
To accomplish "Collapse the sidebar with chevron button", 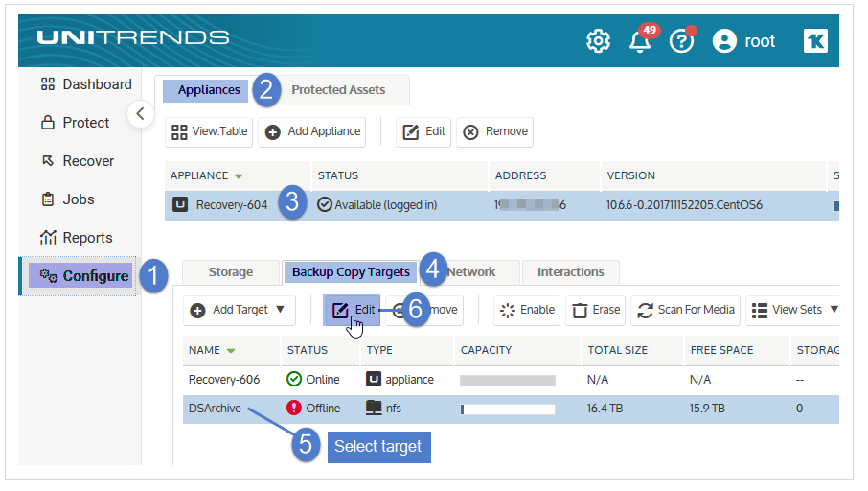I will click(x=141, y=113).
